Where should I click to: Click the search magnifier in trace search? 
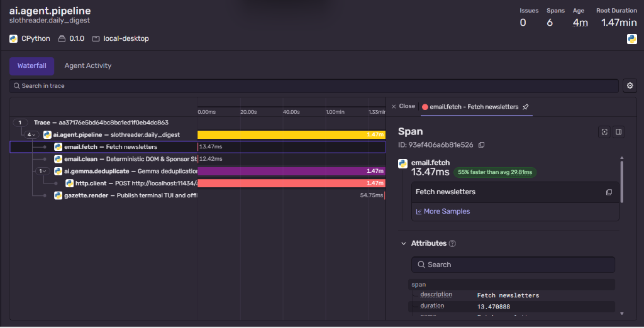coord(17,86)
